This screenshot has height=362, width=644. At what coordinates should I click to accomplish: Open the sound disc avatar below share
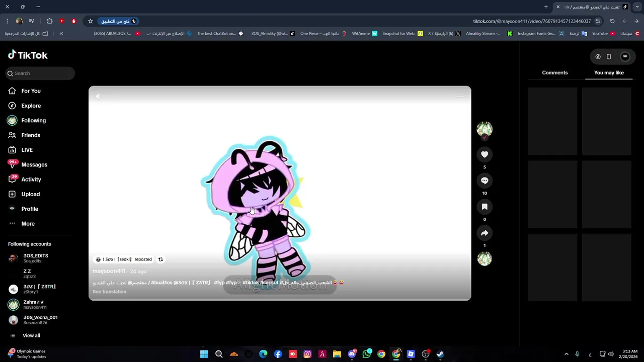485,258
